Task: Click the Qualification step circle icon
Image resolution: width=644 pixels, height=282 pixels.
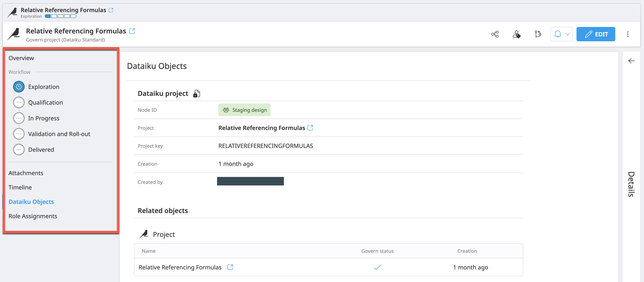Action: (x=19, y=103)
